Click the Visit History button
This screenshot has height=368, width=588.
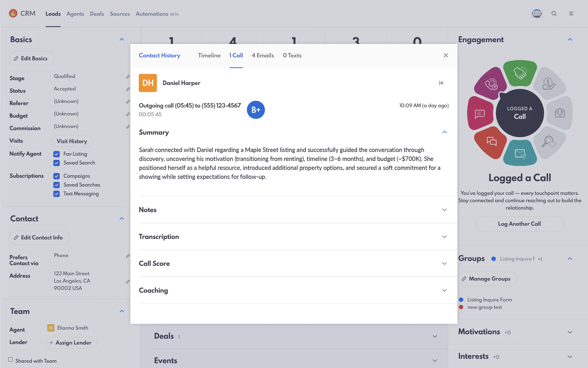click(x=72, y=141)
